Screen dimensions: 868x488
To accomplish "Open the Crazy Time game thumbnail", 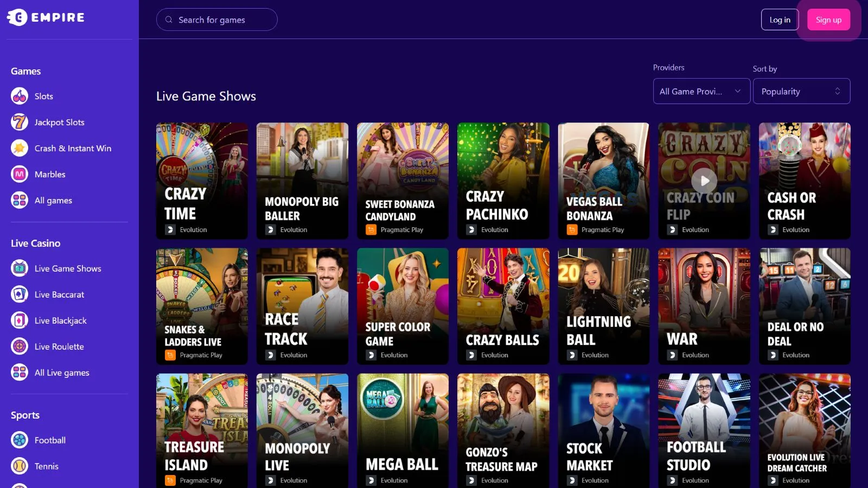I will pos(202,181).
